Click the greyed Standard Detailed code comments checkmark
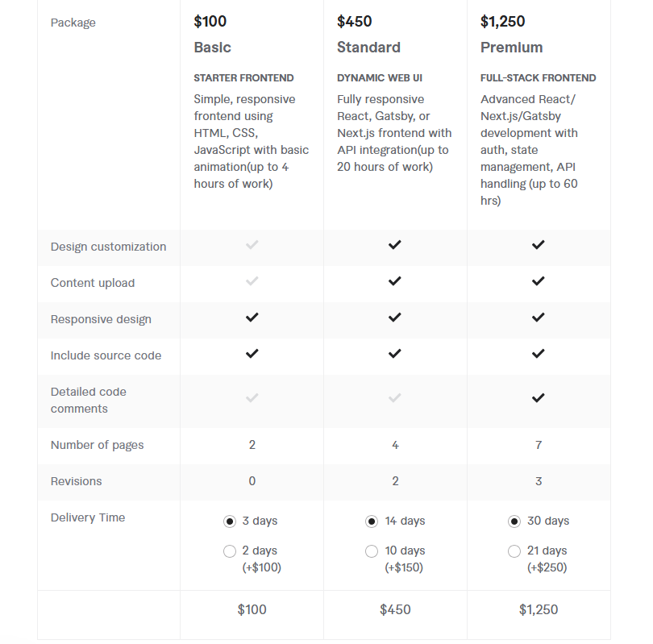This screenshot has width=653, height=644. 395,398
